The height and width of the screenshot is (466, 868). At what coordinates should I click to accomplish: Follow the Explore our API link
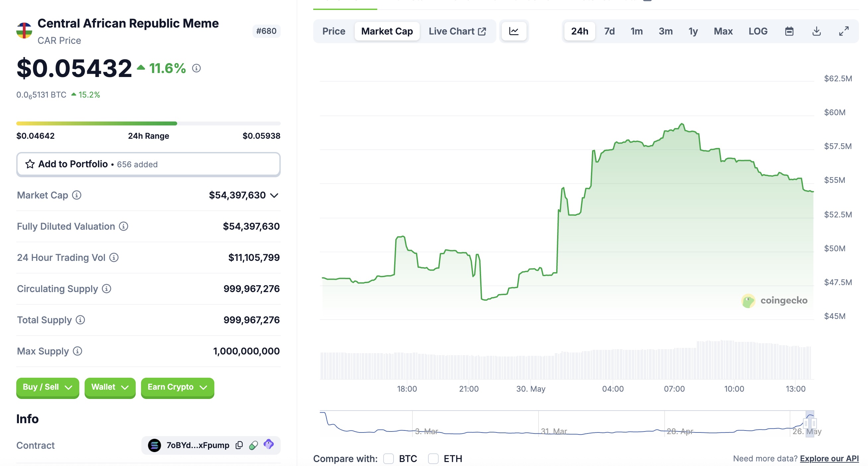point(829,458)
